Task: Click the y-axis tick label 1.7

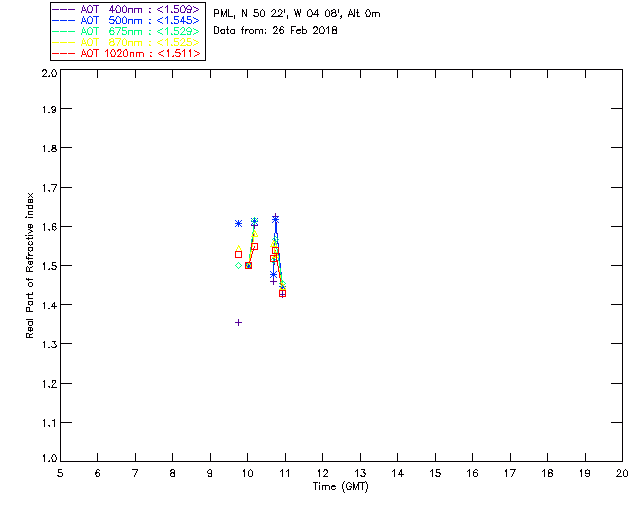Action: point(49,188)
